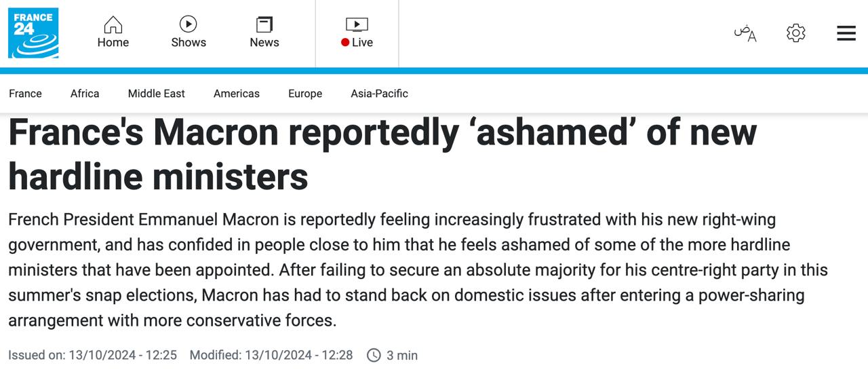The height and width of the screenshot is (378, 868).
Task: Select the France section tab
Action: pyautogui.click(x=25, y=94)
